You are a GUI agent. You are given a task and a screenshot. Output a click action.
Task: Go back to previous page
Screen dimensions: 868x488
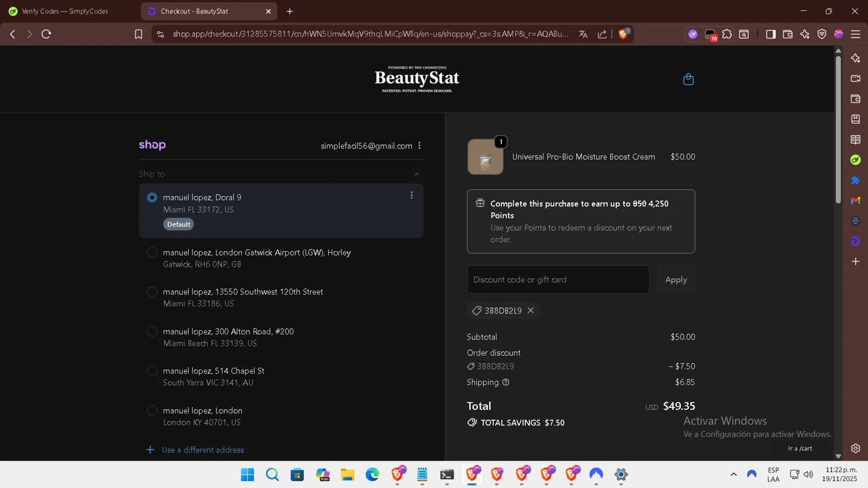[x=13, y=34]
